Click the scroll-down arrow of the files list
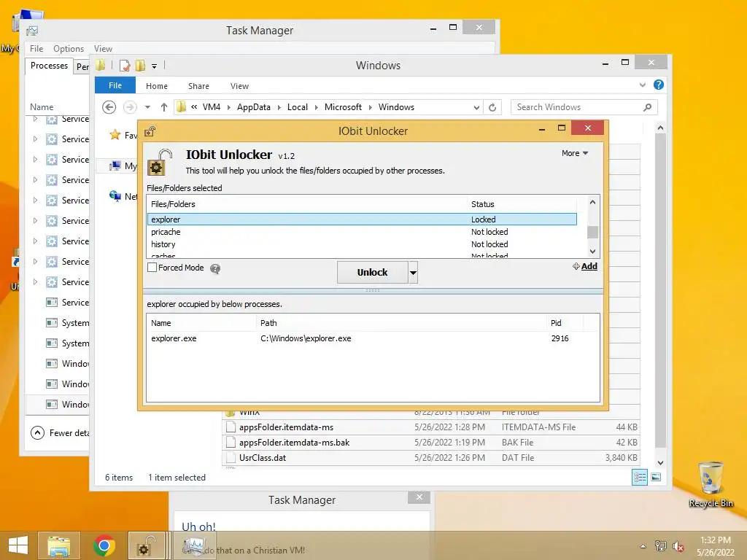Image resolution: width=747 pixels, height=560 pixels. [592, 252]
